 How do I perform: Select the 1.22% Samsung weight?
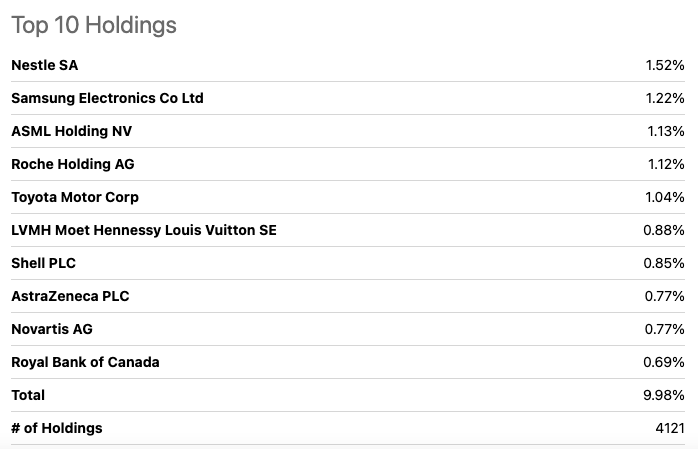point(664,98)
